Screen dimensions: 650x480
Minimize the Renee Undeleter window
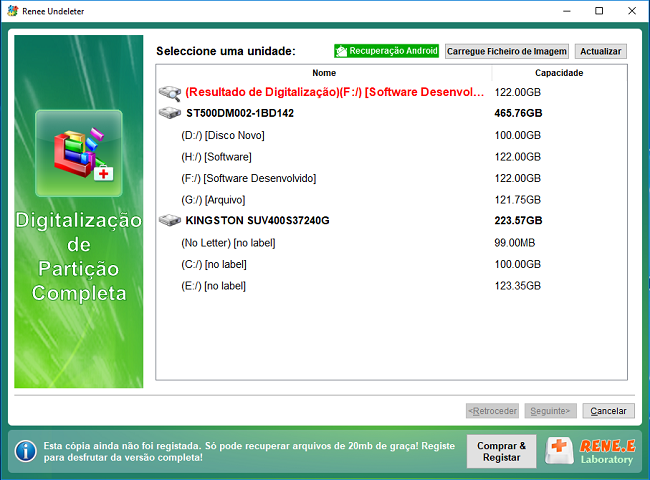click(x=567, y=11)
